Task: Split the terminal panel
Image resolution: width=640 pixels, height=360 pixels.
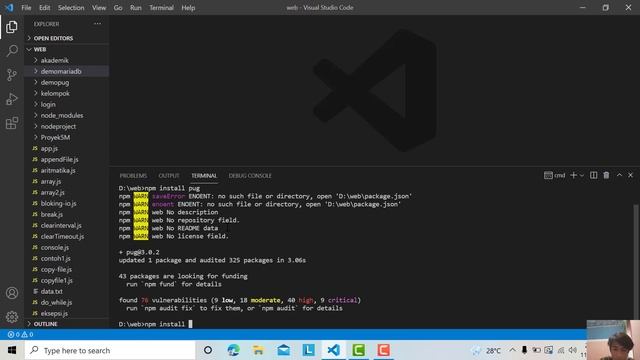Action: tap(593, 175)
